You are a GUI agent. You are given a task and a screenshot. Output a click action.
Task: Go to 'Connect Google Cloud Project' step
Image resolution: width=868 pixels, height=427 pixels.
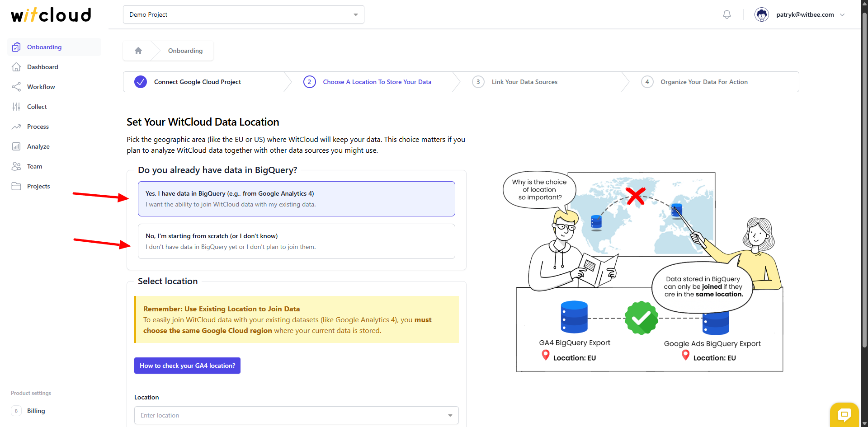pos(198,82)
